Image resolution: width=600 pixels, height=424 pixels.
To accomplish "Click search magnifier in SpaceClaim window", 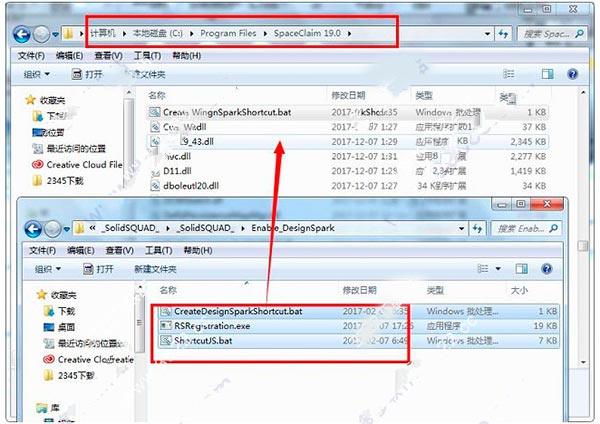I will click(x=579, y=34).
